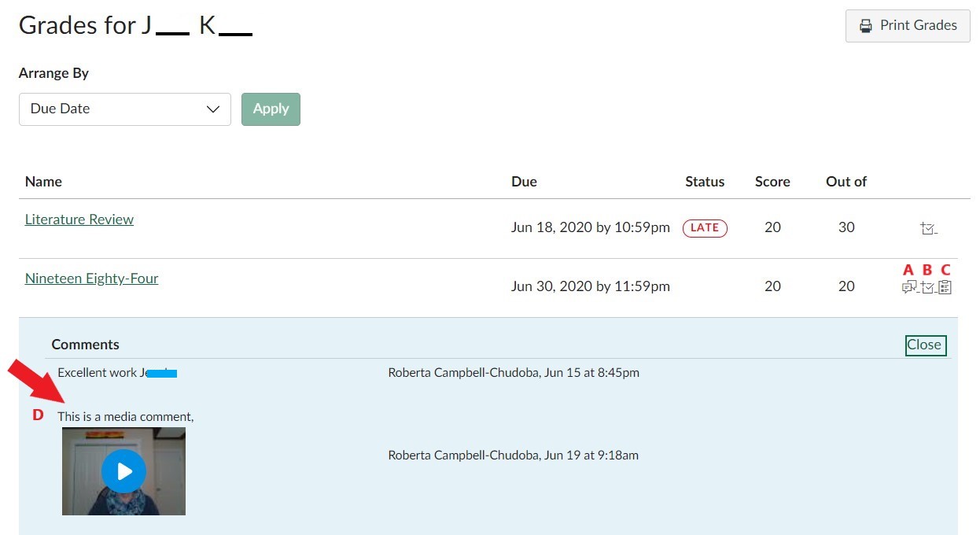Click the LATE status badge

[x=705, y=227]
